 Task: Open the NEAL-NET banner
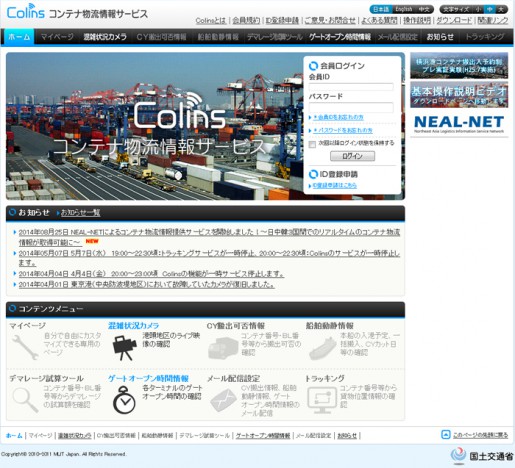[x=459, y=124]
